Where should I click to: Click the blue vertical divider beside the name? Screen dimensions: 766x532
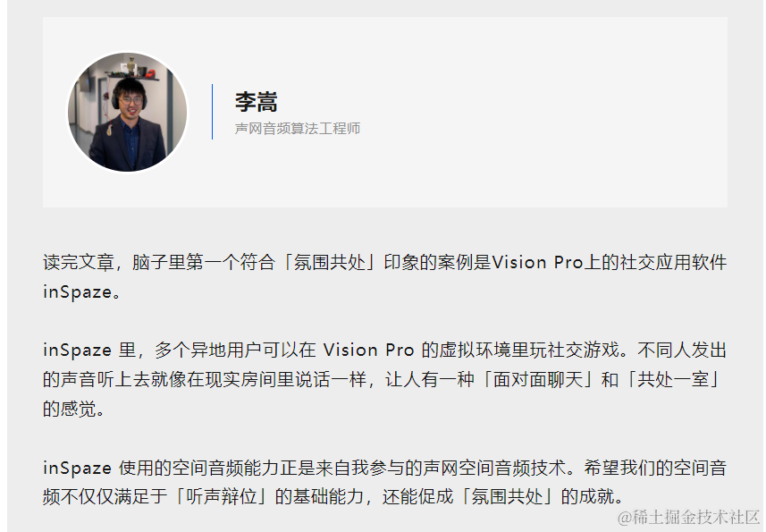pyautogui.click(x=212, y=112)
